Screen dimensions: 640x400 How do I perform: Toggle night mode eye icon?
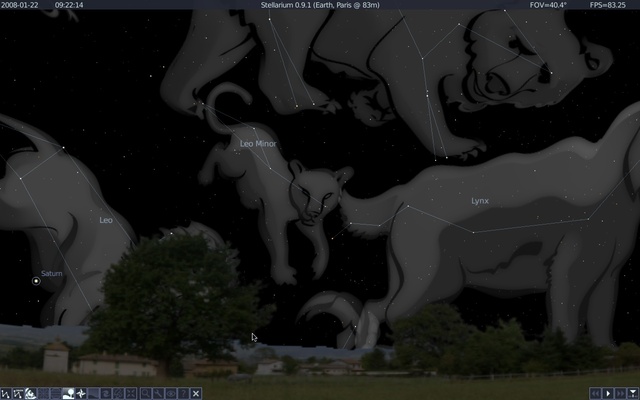[171, 393]
